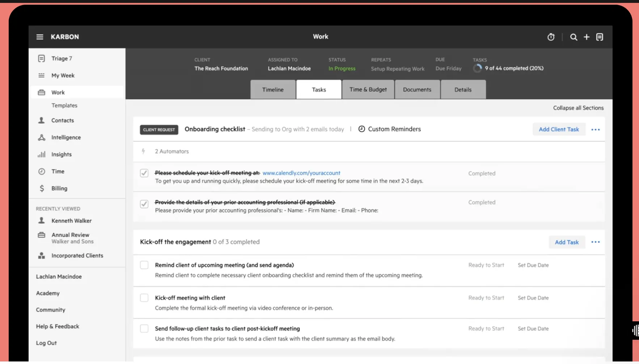Click the plus icon to add new
Screen dimensions: 639x364
click(x=587, y=37)
